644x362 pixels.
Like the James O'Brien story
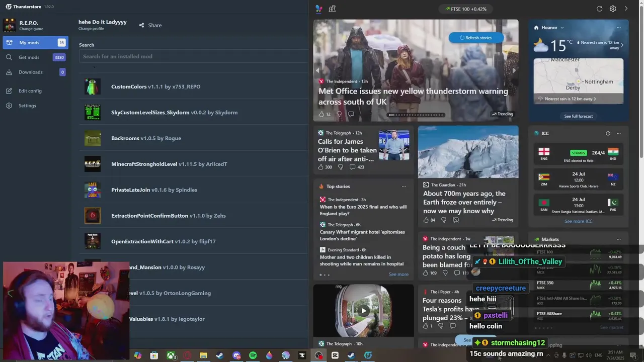pos(321,167)
